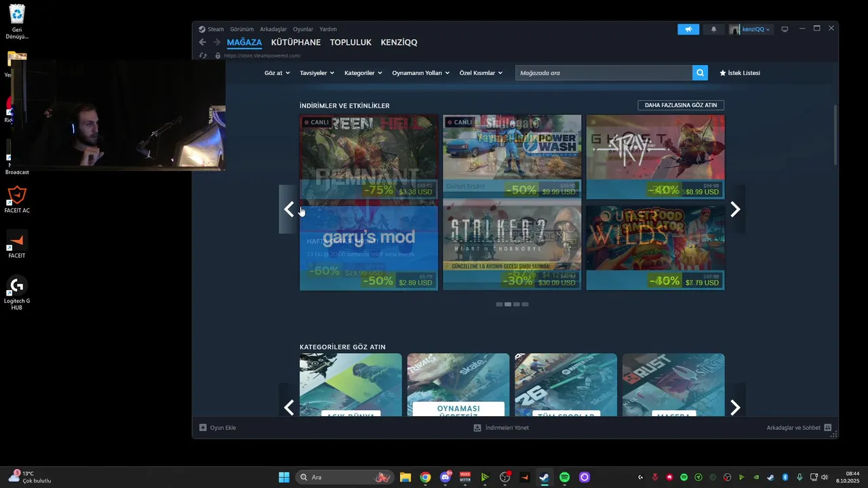This screenshot has width=868, height=488.
Task: Click the Bluetooth tray icon
Action: pyautogui.click(x=785, y=477)
